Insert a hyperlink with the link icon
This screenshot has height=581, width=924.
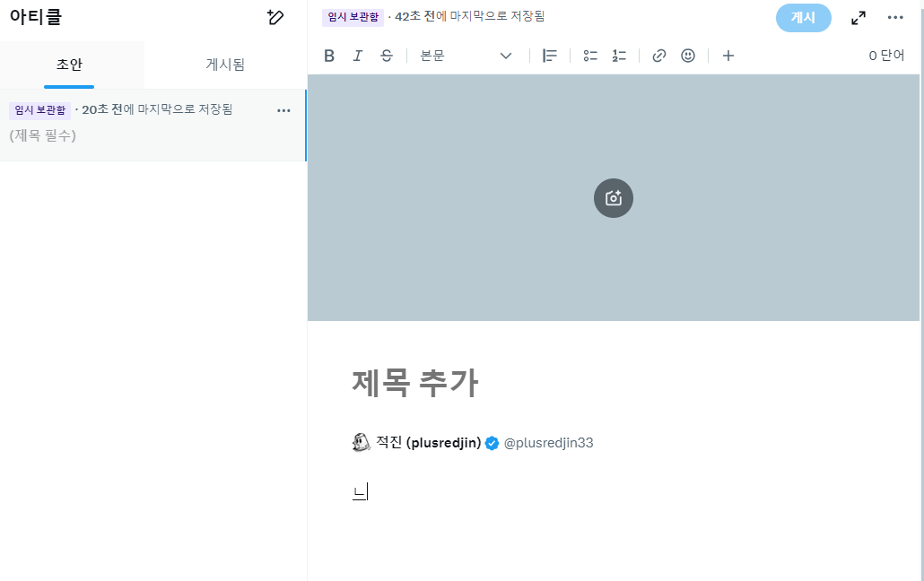(658, 56)
